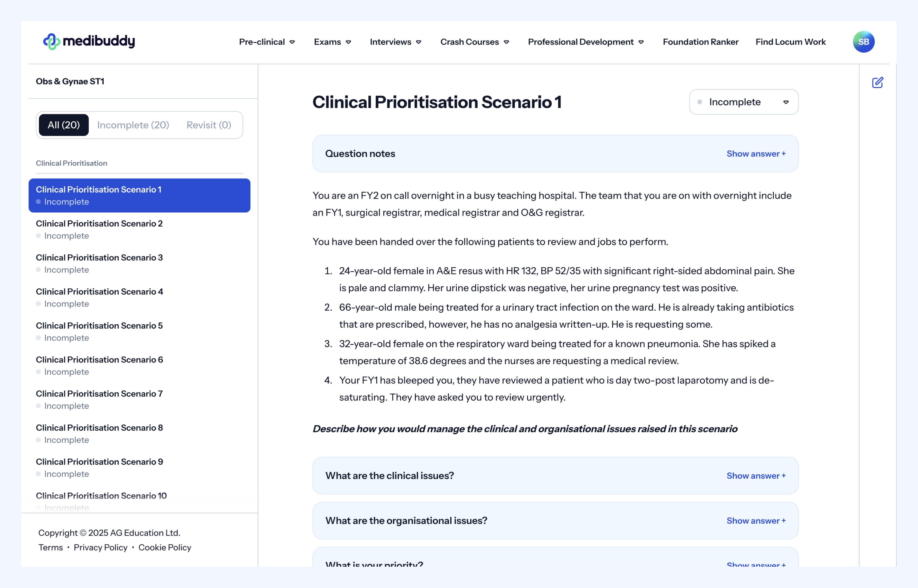The height and width of the screenshot is (588, 918).
Task: Click the Exams dropdown arrow icon
Action: pos(348,42)
